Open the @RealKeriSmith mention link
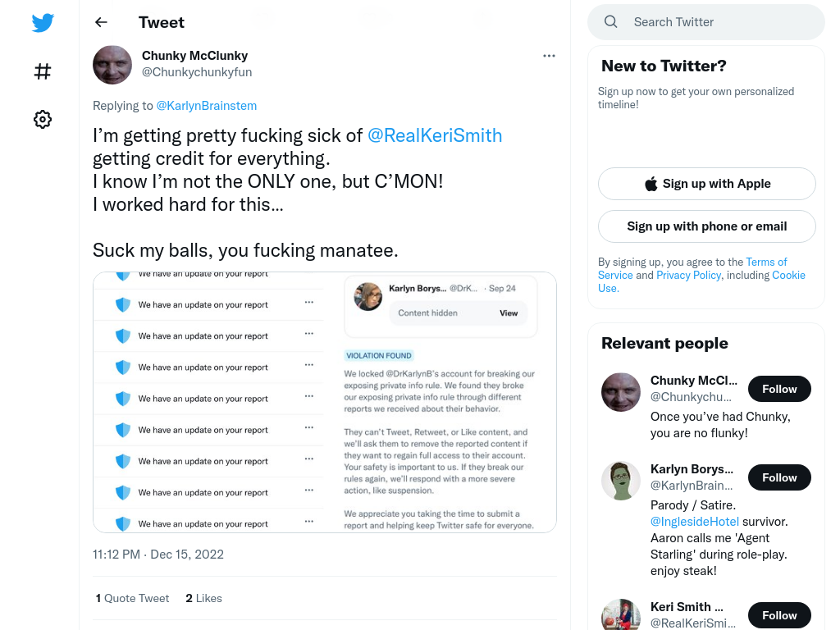 [x=435, y=135]
